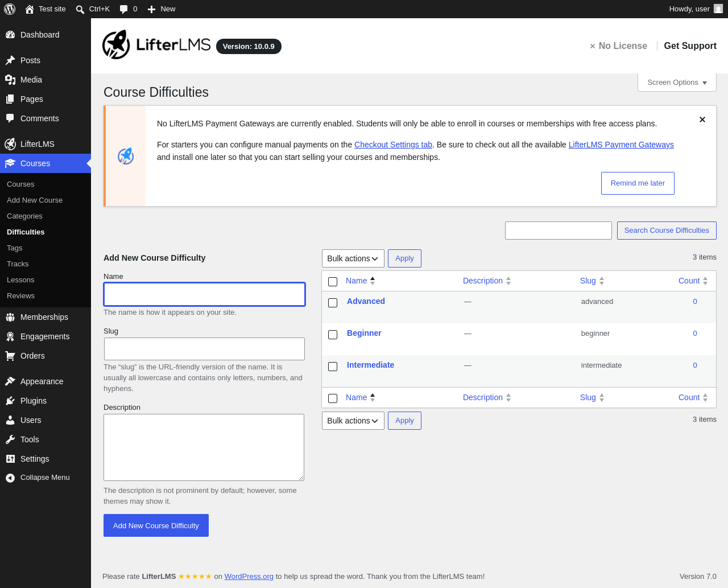The width and height of the screenshot is (728, 588).
Task: Check the select-all checkbox in table header
Action: click(333, 281)
